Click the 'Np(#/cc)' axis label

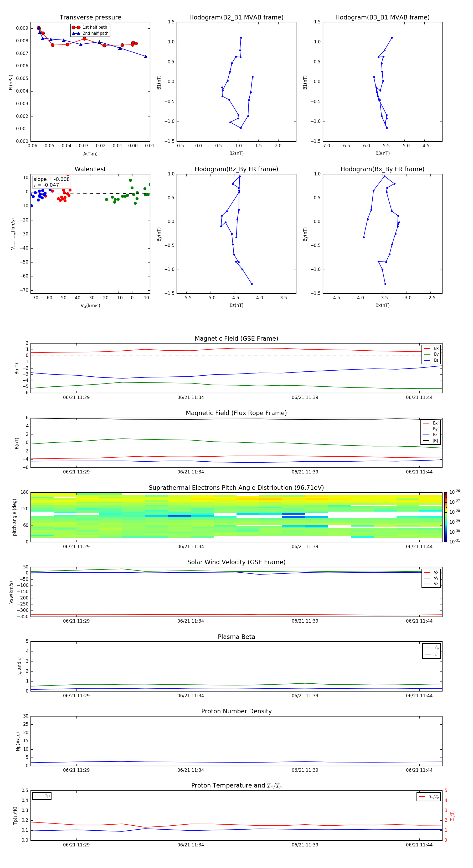click(18, 741)
